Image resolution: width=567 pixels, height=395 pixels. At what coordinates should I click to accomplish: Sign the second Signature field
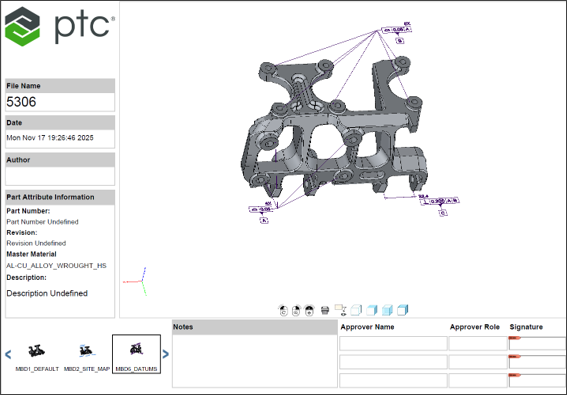tap(537, 362)
